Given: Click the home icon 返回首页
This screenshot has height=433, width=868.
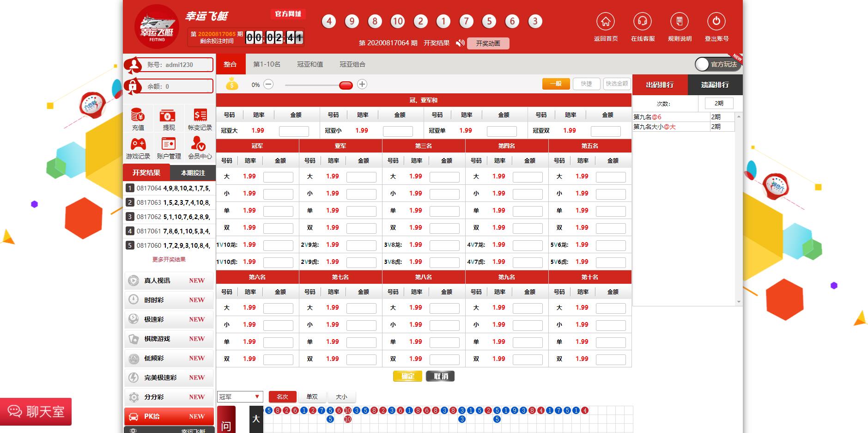Looking at the screenshot, I should click(x=605, y=21).
